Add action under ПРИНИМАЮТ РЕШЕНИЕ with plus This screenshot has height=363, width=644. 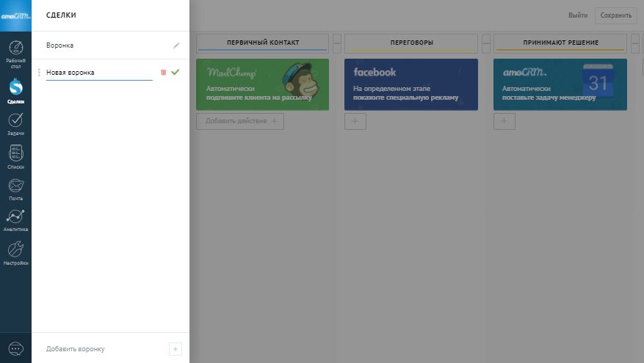click(504, 122)
